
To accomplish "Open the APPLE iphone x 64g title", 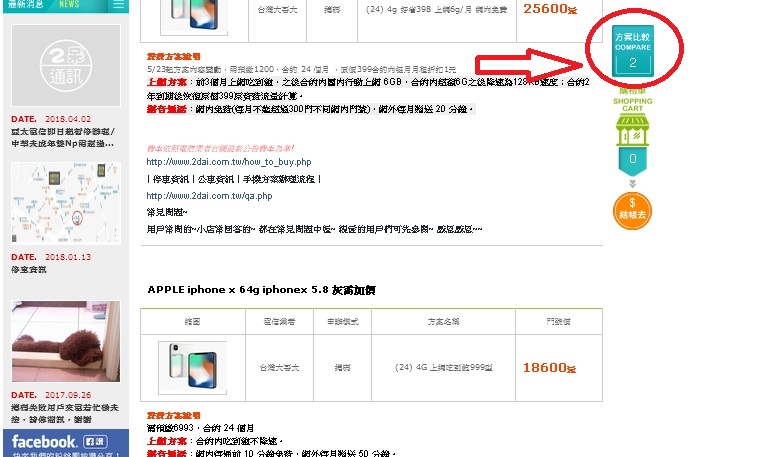I will 262,290.
